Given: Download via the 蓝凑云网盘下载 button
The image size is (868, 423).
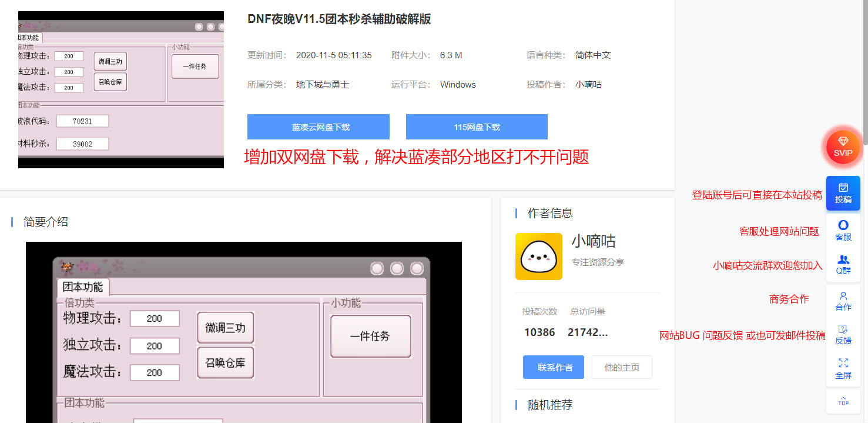Looking at the screenshot, I should click(x=319, y=126).
